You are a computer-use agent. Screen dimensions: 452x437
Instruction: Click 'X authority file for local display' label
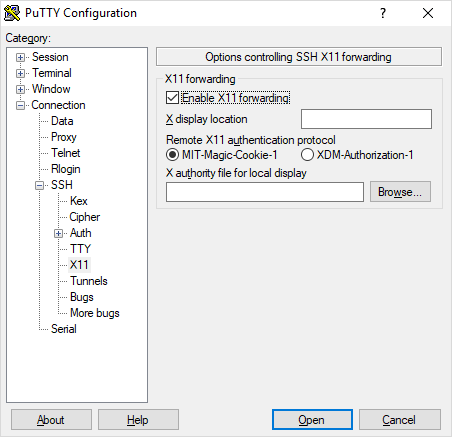236,173
